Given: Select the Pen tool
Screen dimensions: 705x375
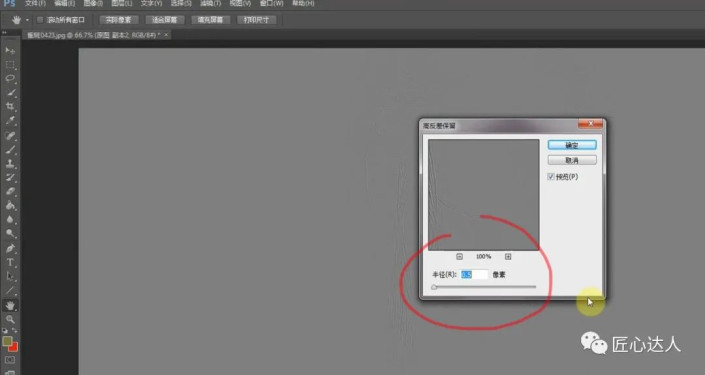Looking at the screenshot, I should coord(10,248).
